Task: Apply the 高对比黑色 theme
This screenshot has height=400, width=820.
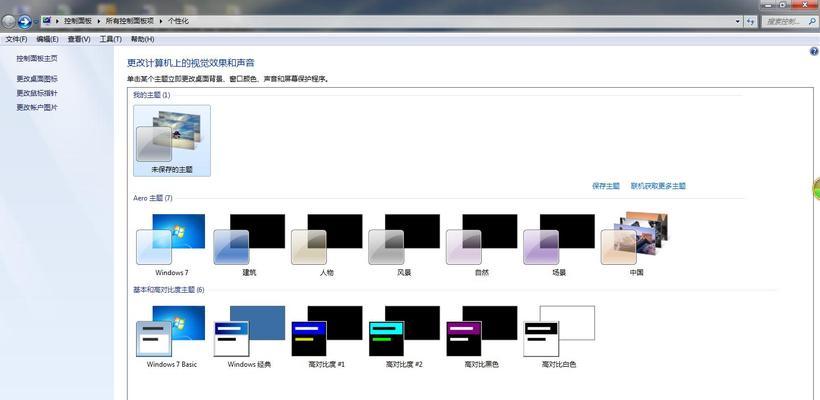Action: [482, 337]
